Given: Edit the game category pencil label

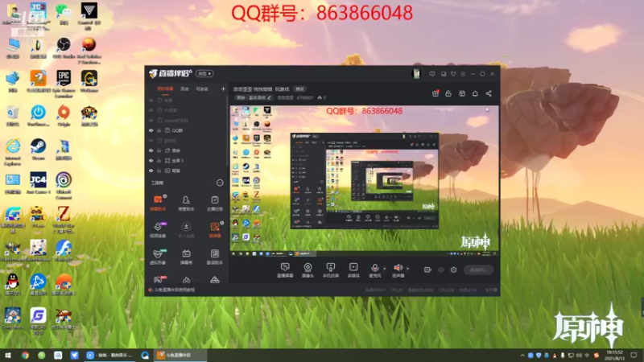Looking at the screenshot, I should tap(254, 97).
